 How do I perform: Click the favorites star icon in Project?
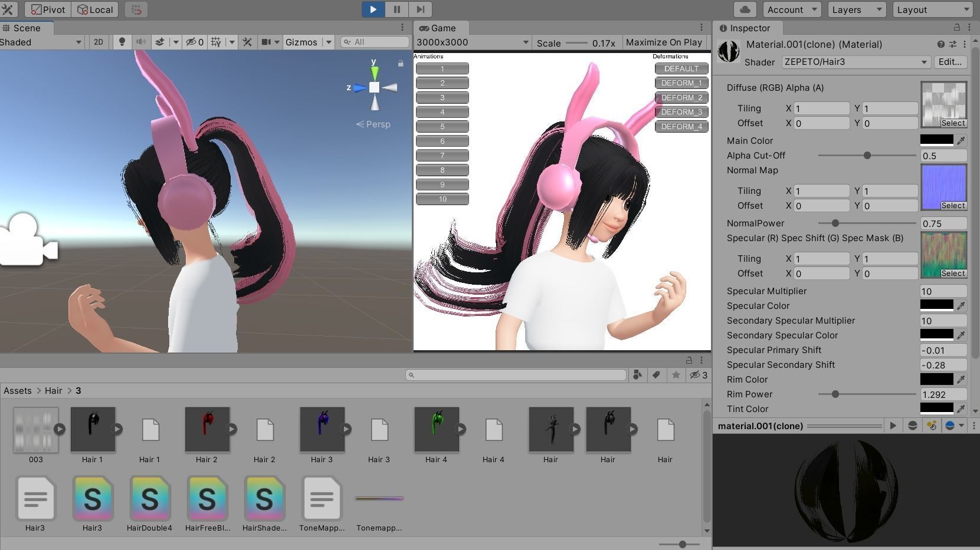point(676,375)
